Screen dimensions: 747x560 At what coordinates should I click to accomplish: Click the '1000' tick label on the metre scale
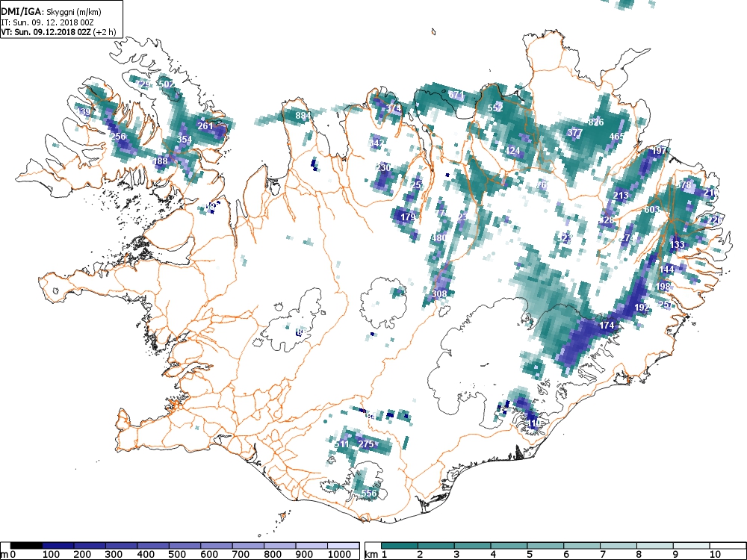click(x=339, y=555)
